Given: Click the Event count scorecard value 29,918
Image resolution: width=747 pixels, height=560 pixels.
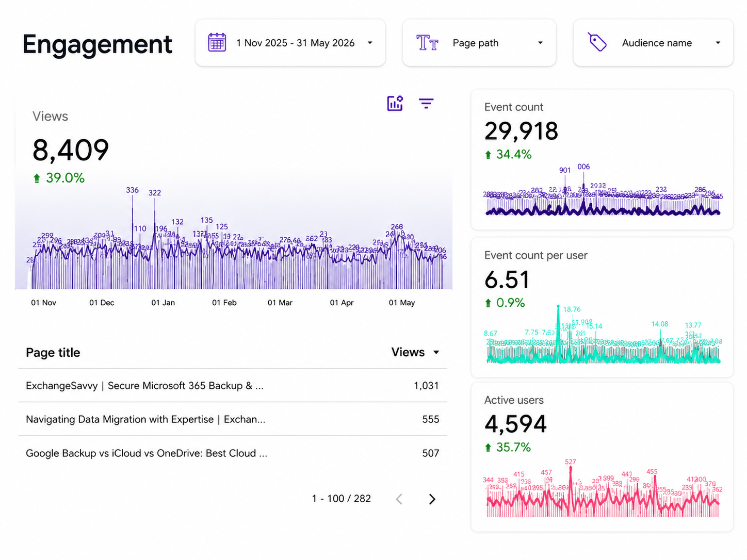Looking at the screenshot, I should click(x=521, y=131).
